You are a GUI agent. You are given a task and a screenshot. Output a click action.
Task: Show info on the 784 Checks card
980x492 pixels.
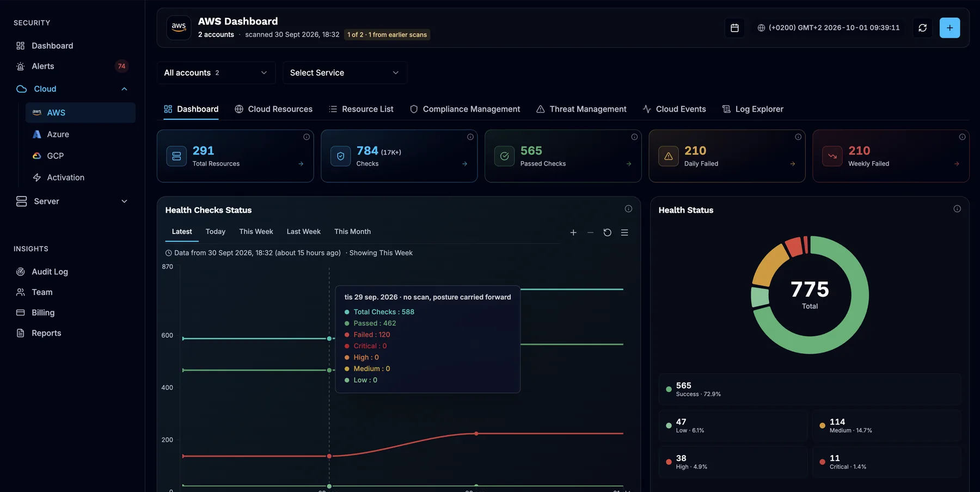click(x=470, y=137)
